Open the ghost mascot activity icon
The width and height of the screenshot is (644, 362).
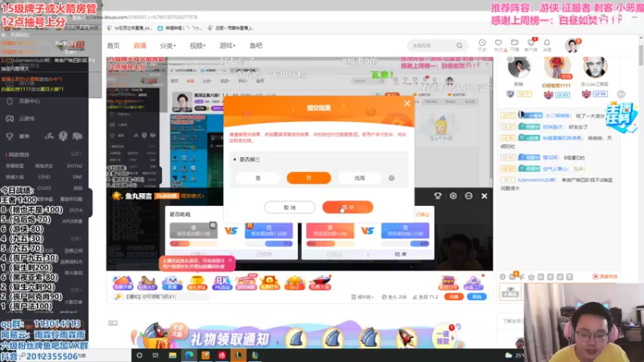tap(172, 283)
